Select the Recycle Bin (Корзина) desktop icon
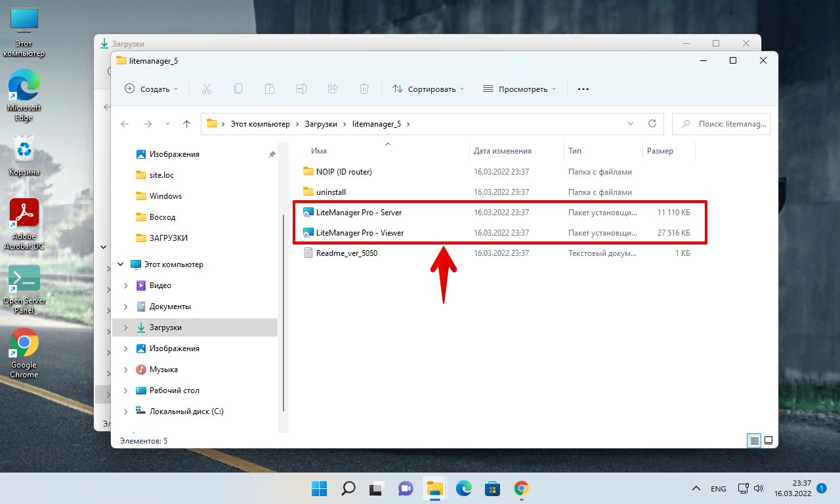Viewport: 840px width, 504px height. tap(24, 156)
